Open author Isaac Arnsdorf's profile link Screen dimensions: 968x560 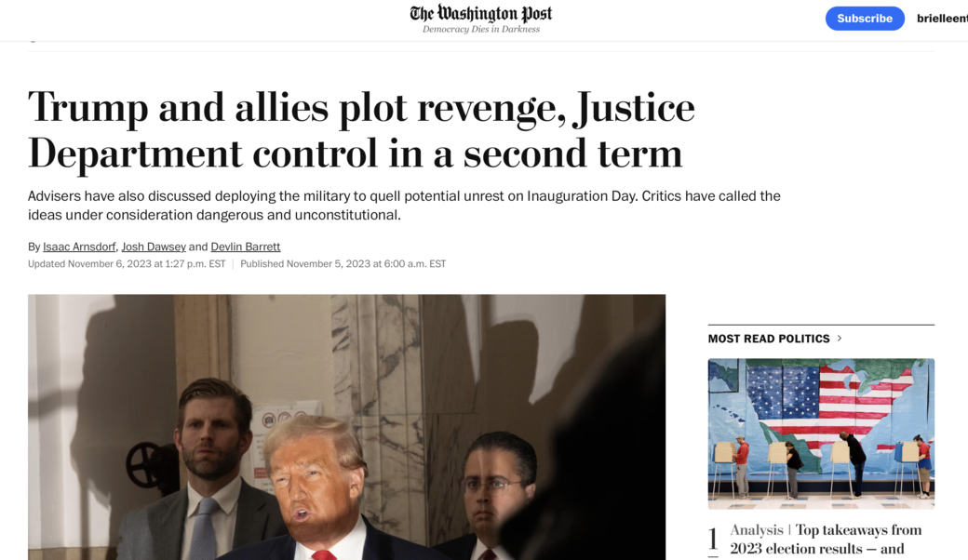(79, 247)
